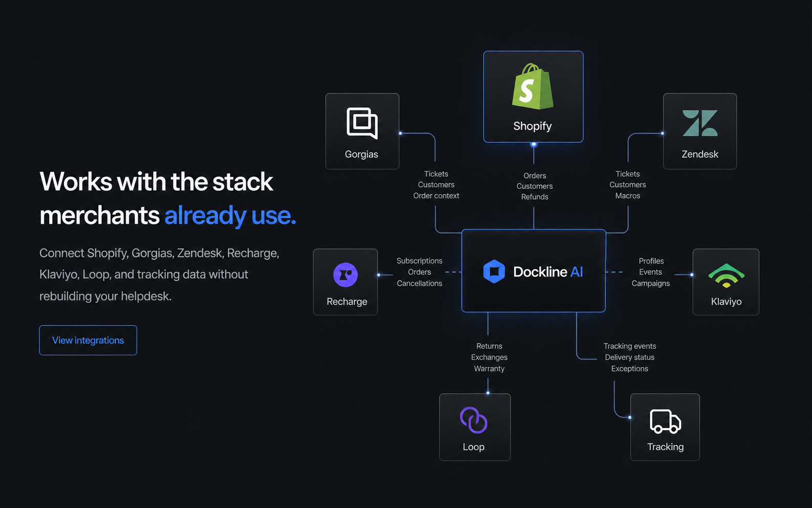The height and width of the screenshot is (508, 812).
Task: Click the Zendesk logo icon
Action: tap(700, 123)
